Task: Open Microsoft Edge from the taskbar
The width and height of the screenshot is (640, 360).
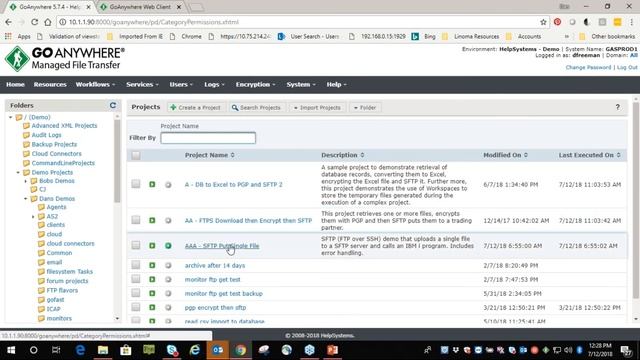Action: click(80, 350)
